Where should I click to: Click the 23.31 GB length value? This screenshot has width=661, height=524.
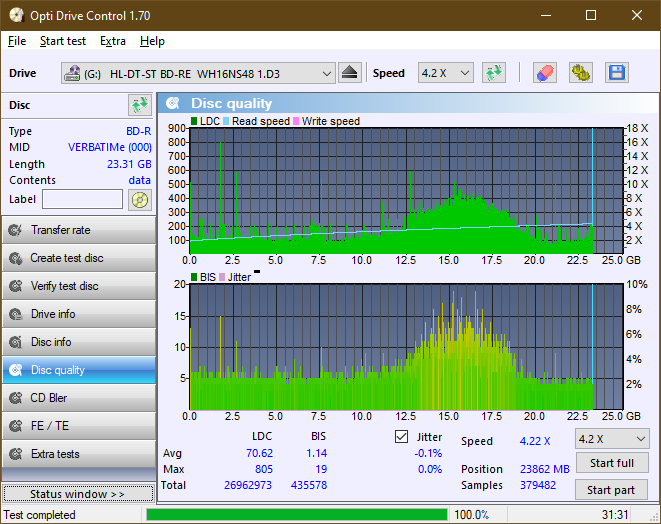pyautogui.click(x=129, y=164)
